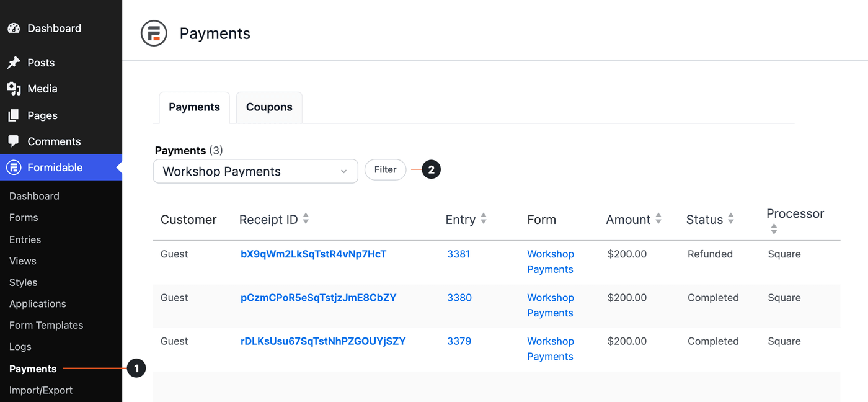
Task: Click the Customer column header
Action: [x=188, y=220]
